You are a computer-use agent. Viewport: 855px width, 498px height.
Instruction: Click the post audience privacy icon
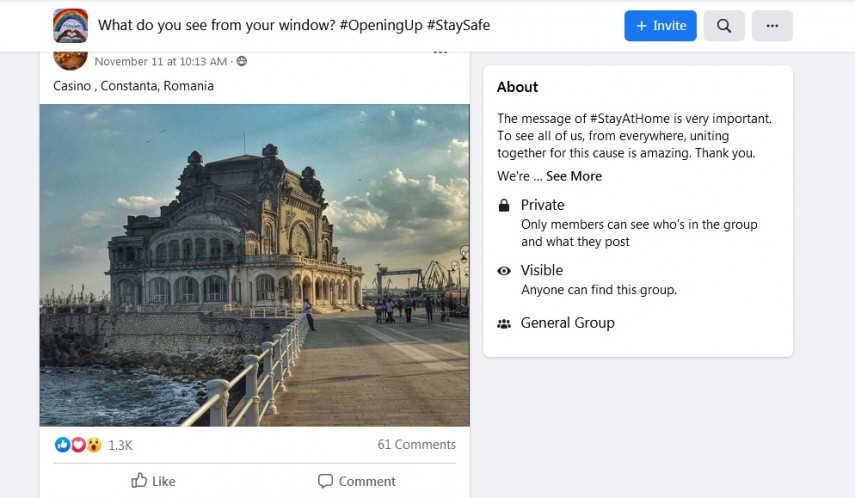coord(242,62)
